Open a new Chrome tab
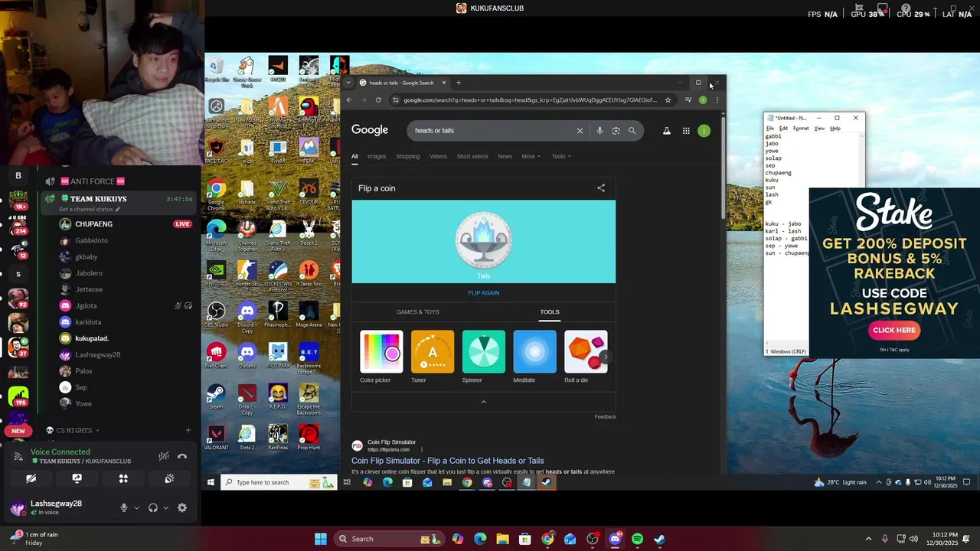Image resolution: width=980 pixels, height=551 pixels. 459,83
